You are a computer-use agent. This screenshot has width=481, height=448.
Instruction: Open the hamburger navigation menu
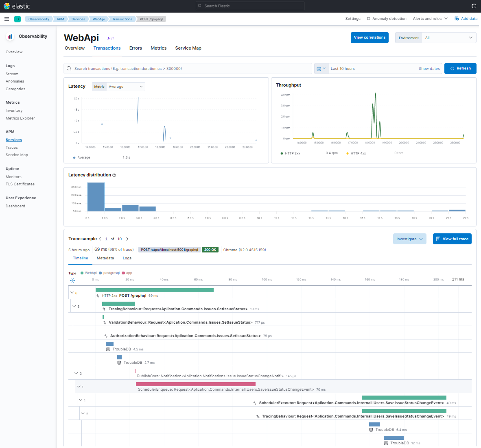pos(7,19)
